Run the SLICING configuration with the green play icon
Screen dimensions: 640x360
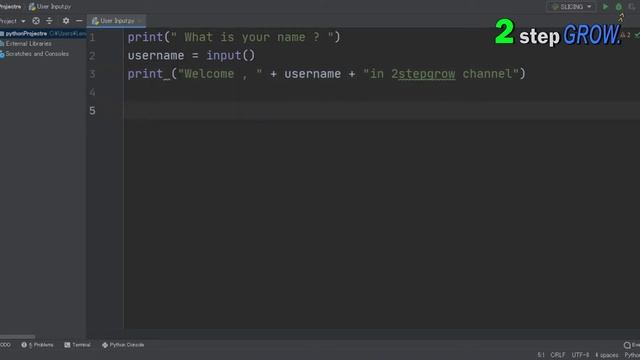pyautogui.click(x=605, y=7)
